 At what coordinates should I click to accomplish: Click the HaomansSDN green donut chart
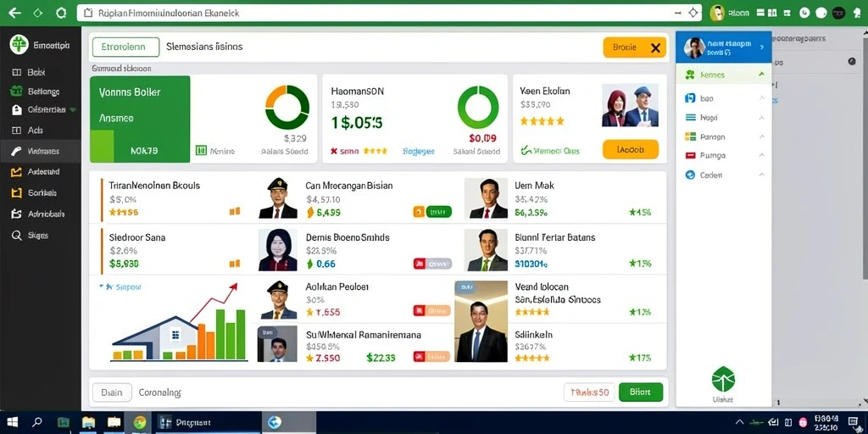click(478, 107)
